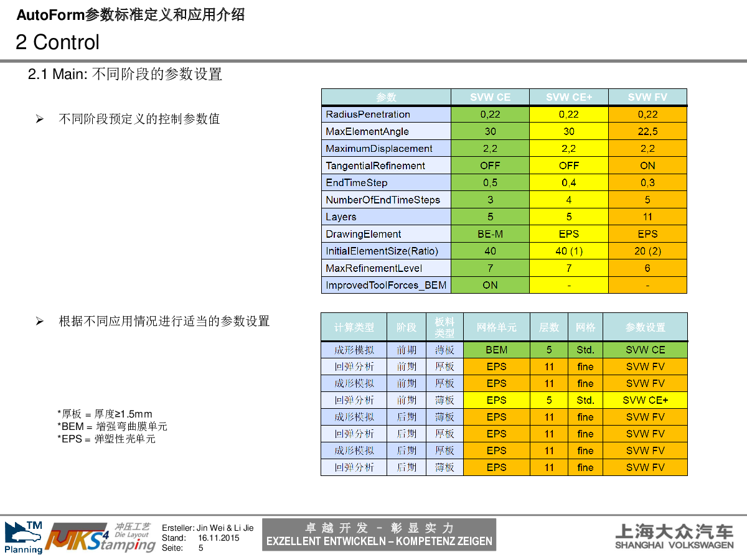Click the '板料类型' column header
Viewport: 747px width, 560px height.
coord(444,327)
